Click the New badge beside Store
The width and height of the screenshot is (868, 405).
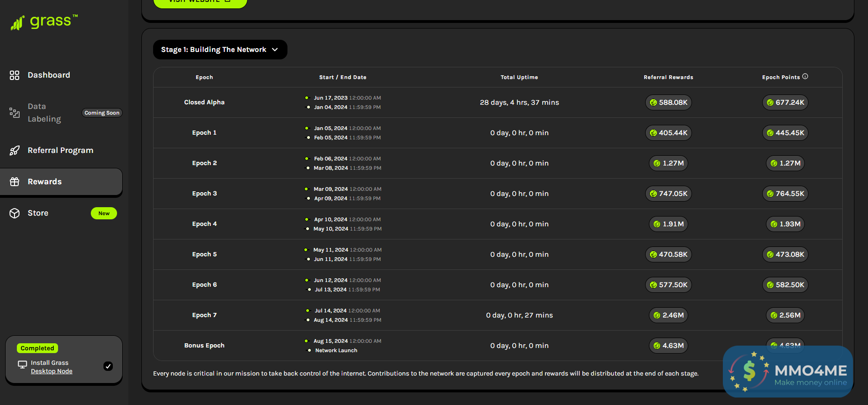pyautogui.click(x=104, y=213)
